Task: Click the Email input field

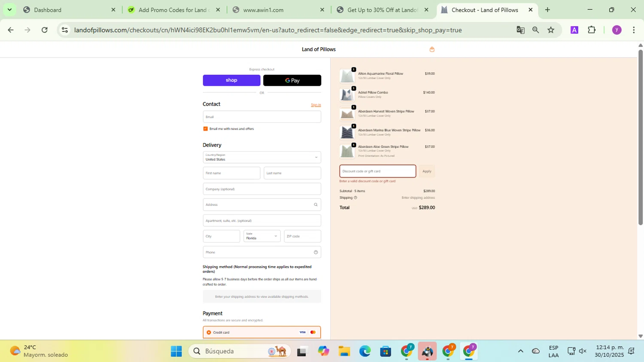Action: click(x=262, y=117)
